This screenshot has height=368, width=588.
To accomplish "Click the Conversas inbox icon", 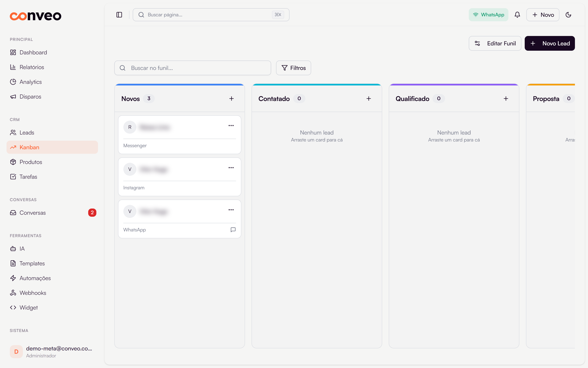I will pos(13,213).
